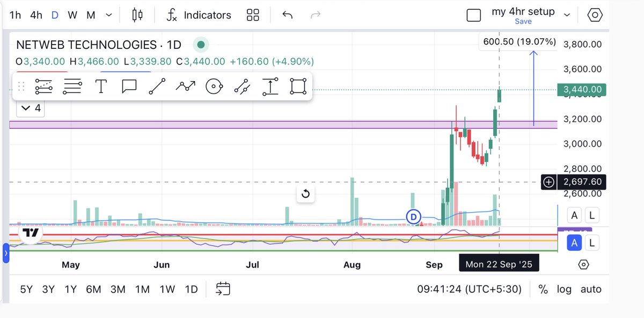Save the 'my 4hr setup' layout
Image resolution: width=644 pixels, height=318 pixels.
pyautogui.click(x=523, y=21)
